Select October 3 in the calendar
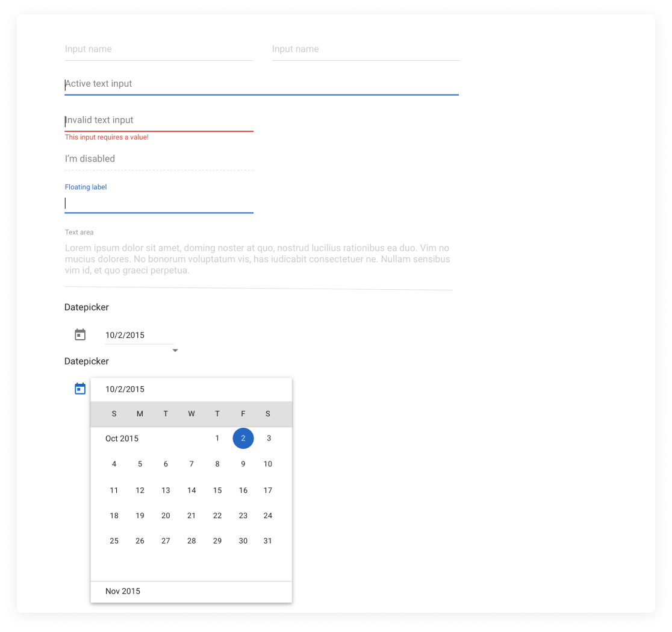The width and height of the screenshot is (672, 632). coord(269,438)
